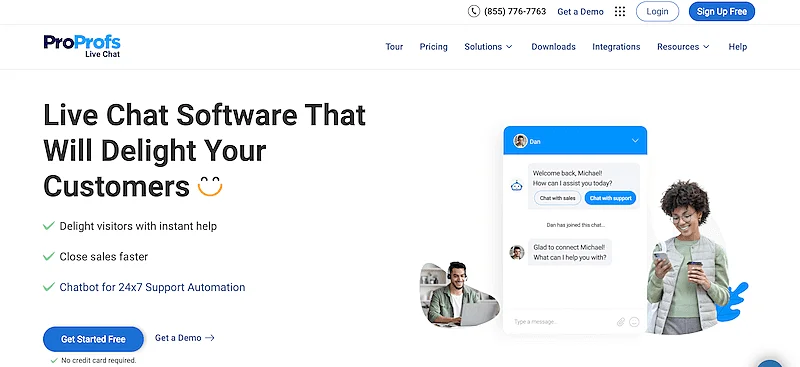Click 'What can I help you with?' text
800x367 pixels.
click(x=570, y=257)
